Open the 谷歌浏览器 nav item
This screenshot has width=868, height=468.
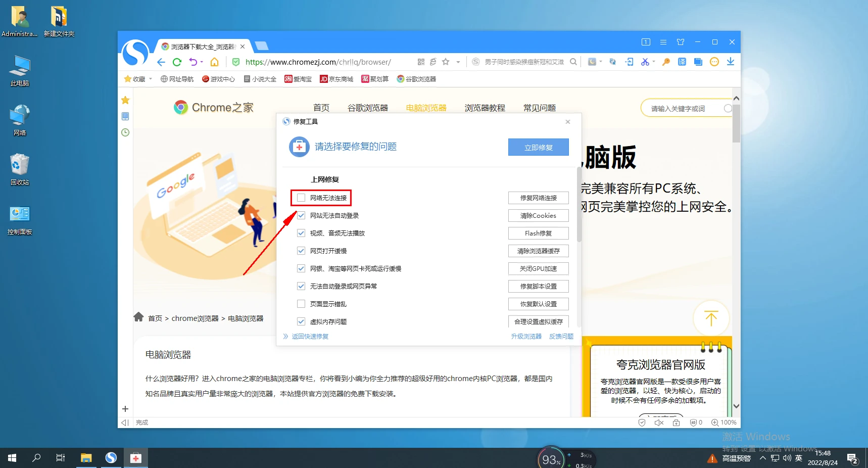tap(368, 108)
